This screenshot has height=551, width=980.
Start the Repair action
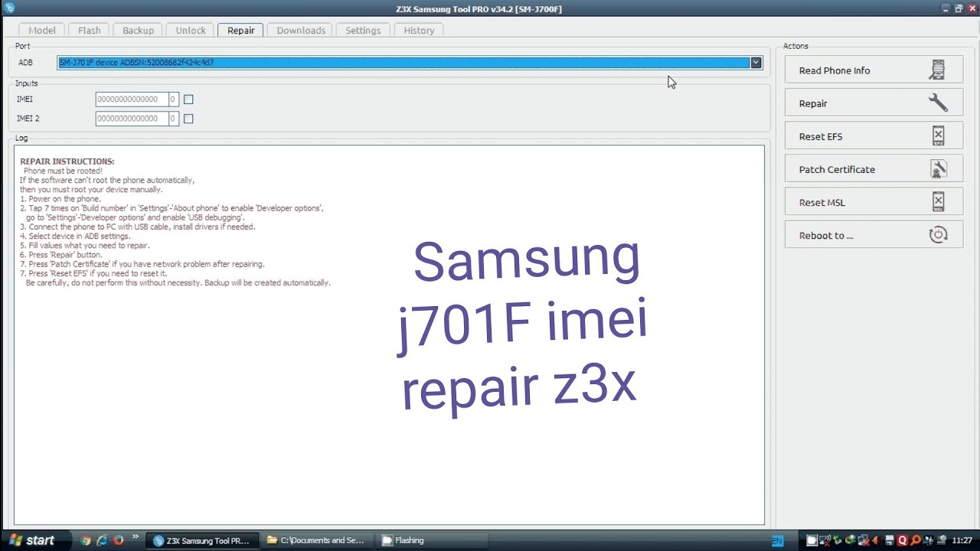click(x=874, y=103)
